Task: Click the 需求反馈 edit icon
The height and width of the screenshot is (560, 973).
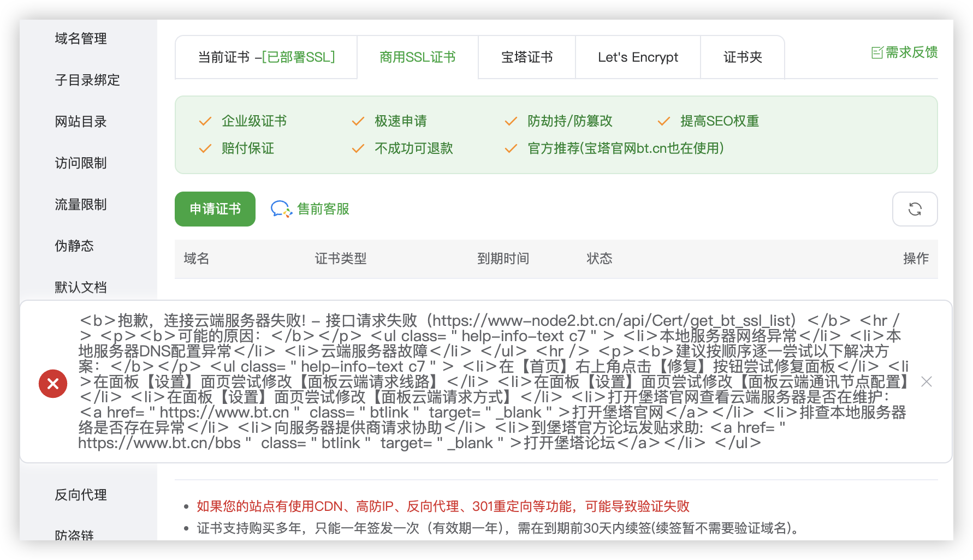Action: point(877,53)
